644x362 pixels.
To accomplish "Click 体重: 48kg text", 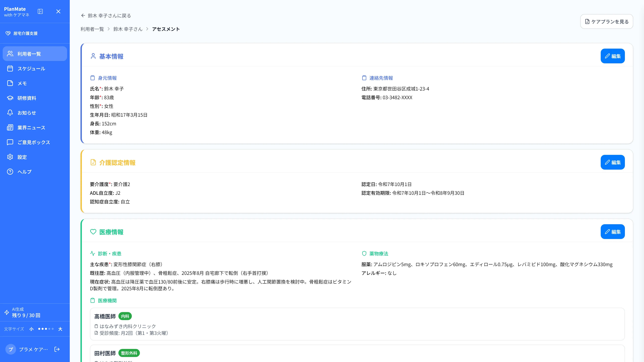I will tap(101, 132).
